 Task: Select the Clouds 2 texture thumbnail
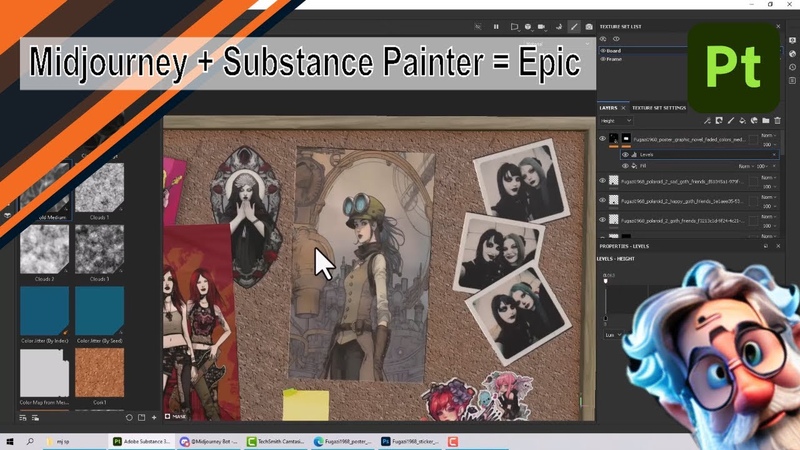[44, 249]
